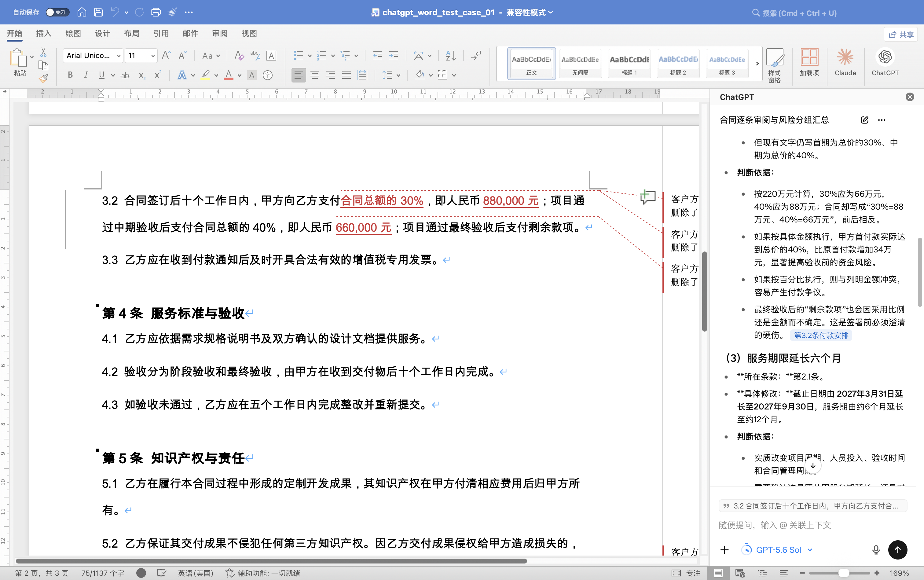This screenshot has height=580, width=924.
Task: Open the 插入 ribbon tab
Action: tap(43, 34)
